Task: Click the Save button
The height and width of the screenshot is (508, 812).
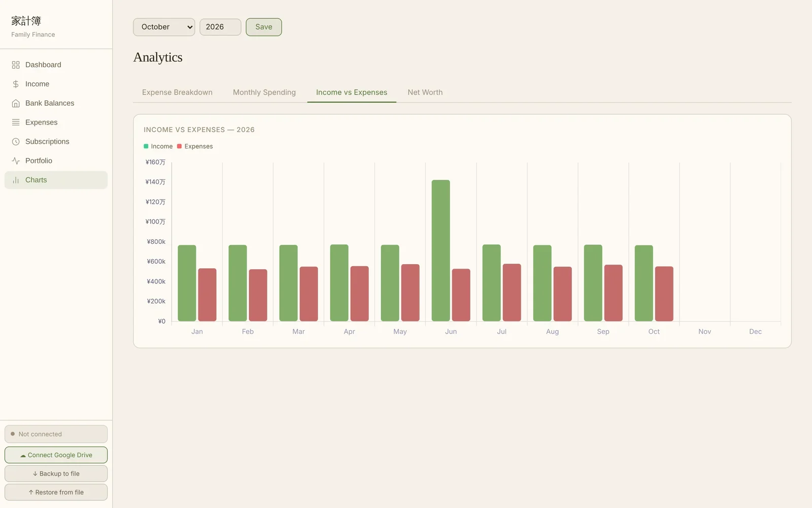Action: click(264, 27)
